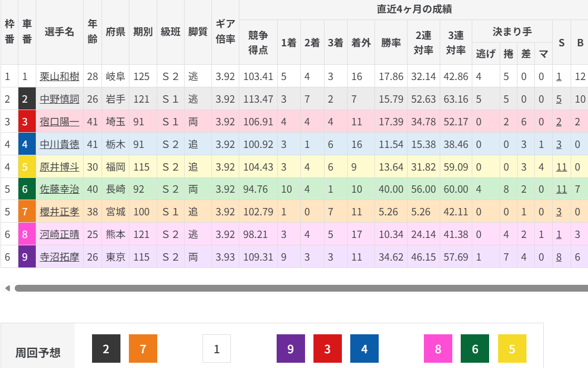Open rider 栗山和樹's profile link
This screenshot has width=588, height=368.
coord(59,77)
